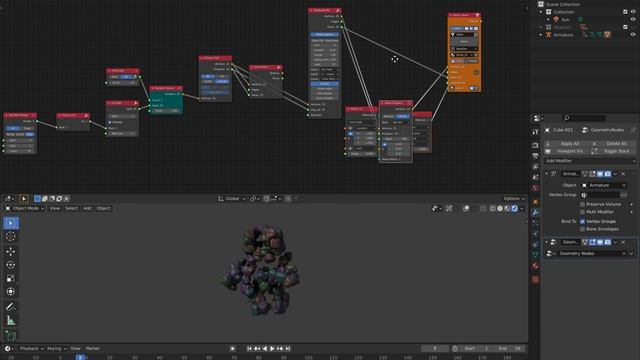This screenshot has width=640, height=360.
Task: Expand the Armature item in the outliner
Action: tap(541, 35)
